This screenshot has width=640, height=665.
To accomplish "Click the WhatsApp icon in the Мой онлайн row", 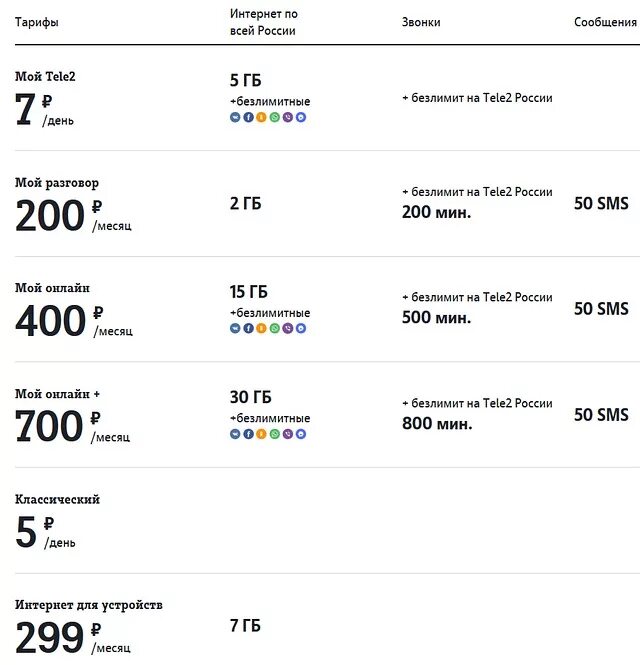I will click(274, 328).
